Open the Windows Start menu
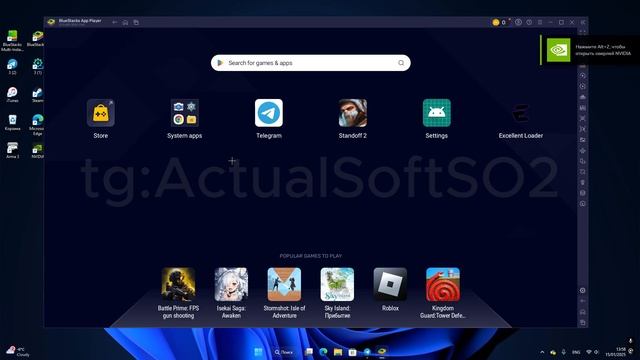The width and height of the screenshot is (640, 360). [x=258, y=352]
